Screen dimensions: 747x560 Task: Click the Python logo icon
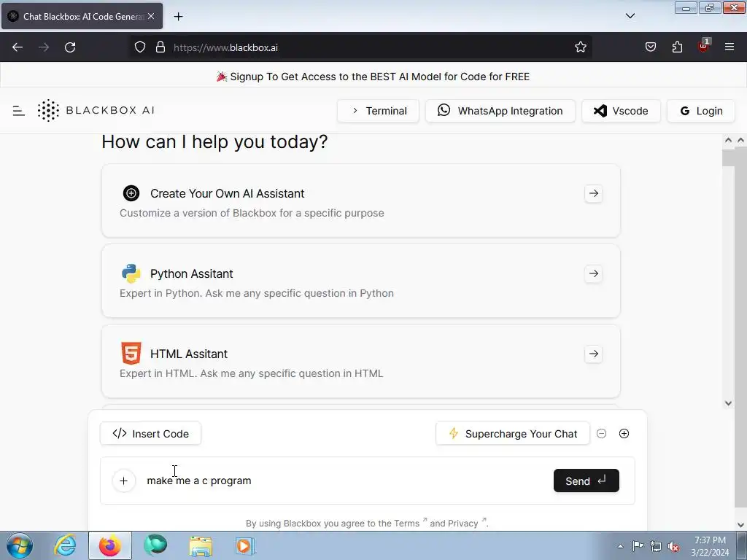(x=131, y=274)
